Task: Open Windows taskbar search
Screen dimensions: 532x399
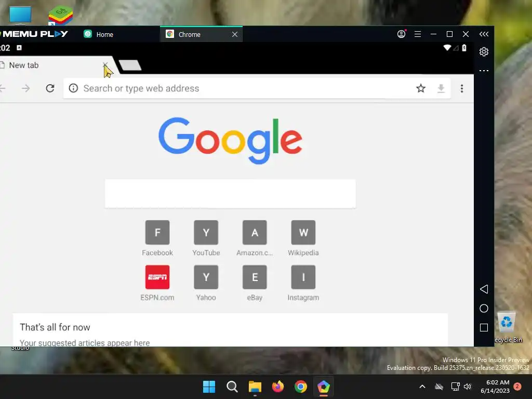Action: coord(232,387)
